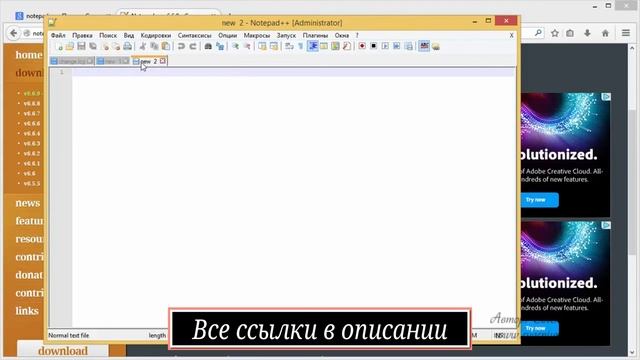Click the Close document toolbar icon

click(105, 47)
